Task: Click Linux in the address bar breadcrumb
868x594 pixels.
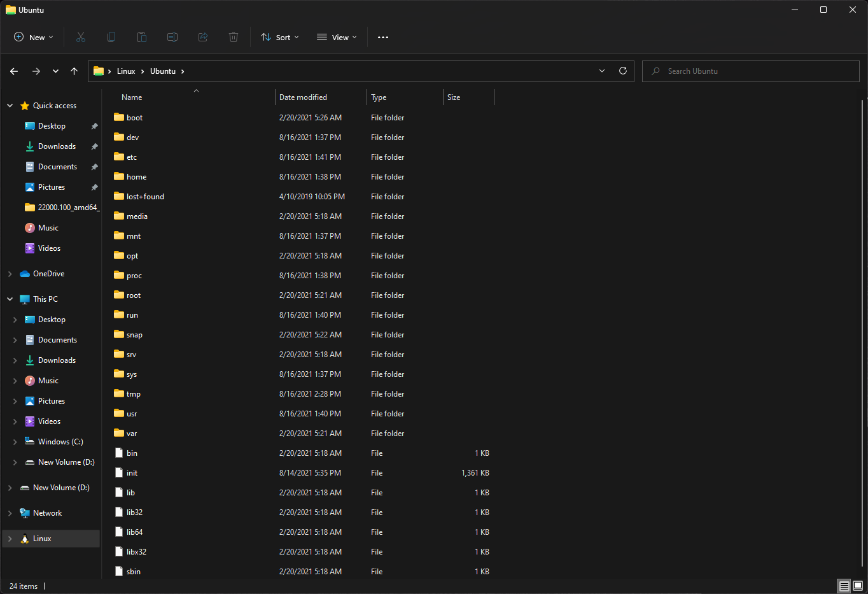Action: pyautogui.click(x=125, y=71)
